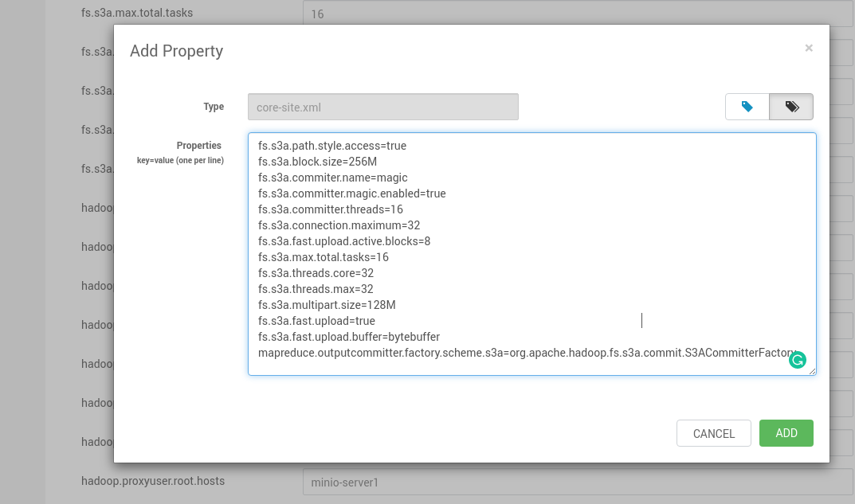Viewport: 855px width, 504px height.
Task: Click the fs.s3a.fast.upload.buffer=bytebuffer line
Action: (x=348, y=337)
